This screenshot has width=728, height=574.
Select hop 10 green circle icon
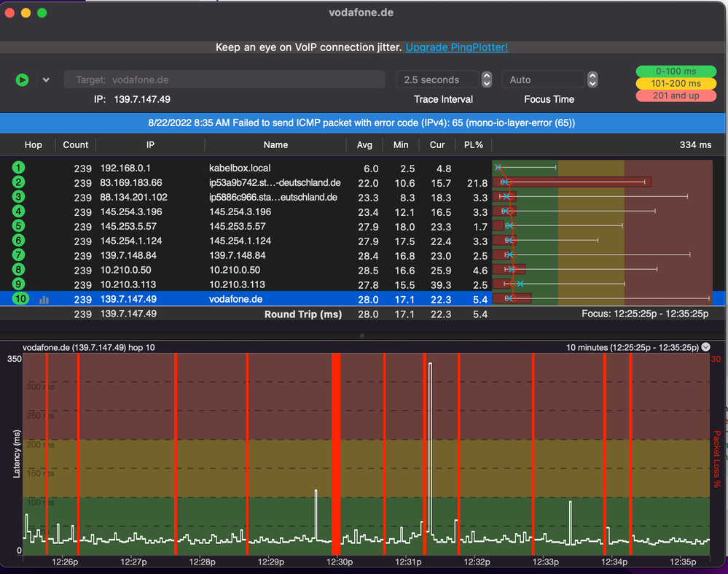click(x=20, y=299)
